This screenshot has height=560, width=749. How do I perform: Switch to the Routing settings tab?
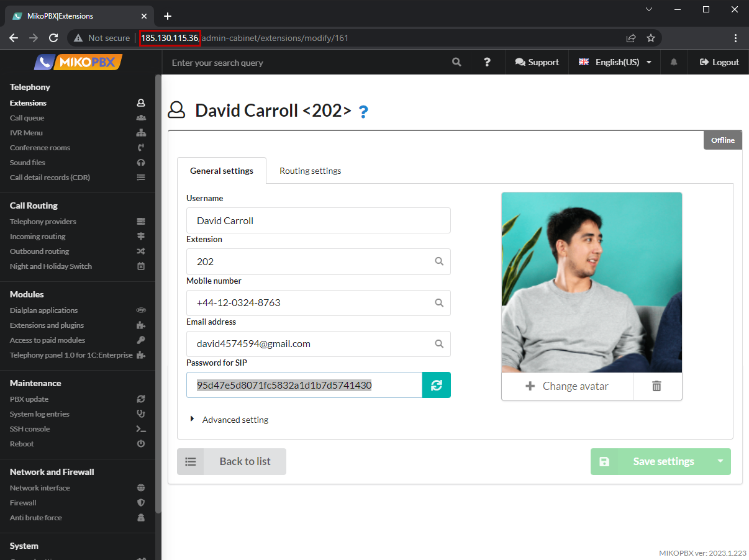pos(310,171)
